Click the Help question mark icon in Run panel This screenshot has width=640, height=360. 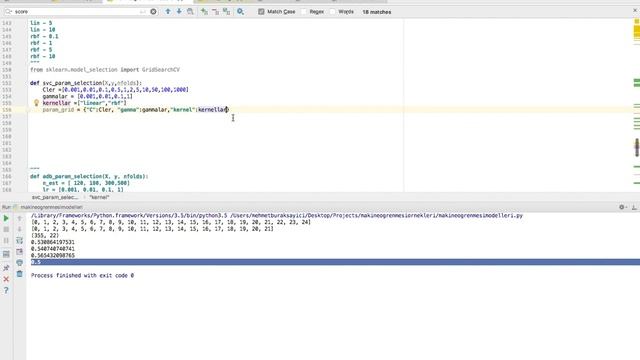coord(6,290)
